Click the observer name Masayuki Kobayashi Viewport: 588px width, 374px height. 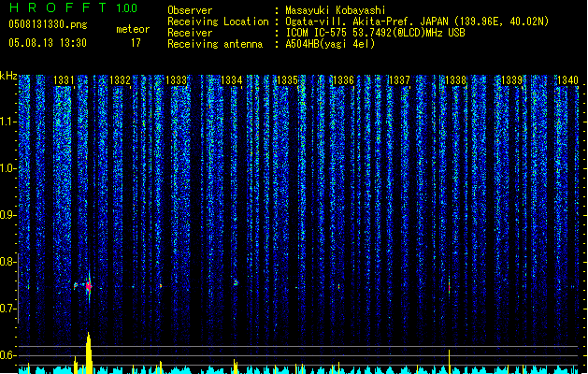(336, 10)
